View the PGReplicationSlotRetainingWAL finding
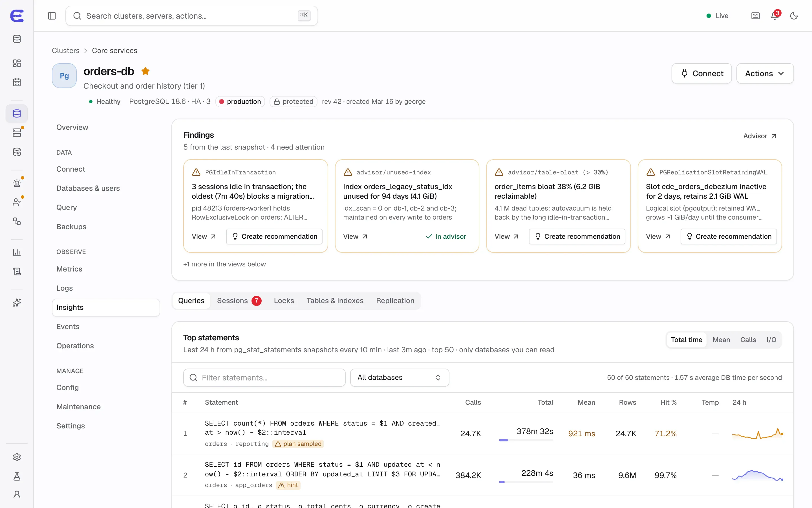 (x=658, y=237)
